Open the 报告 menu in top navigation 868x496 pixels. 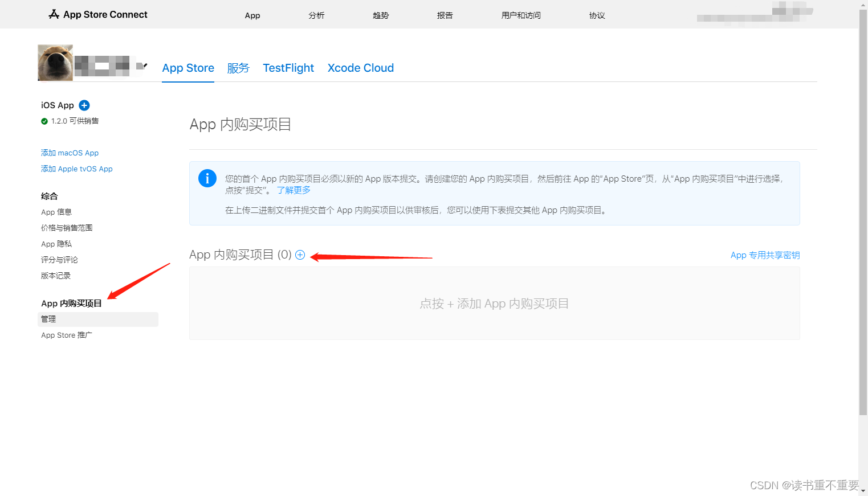tap(445, 15)
